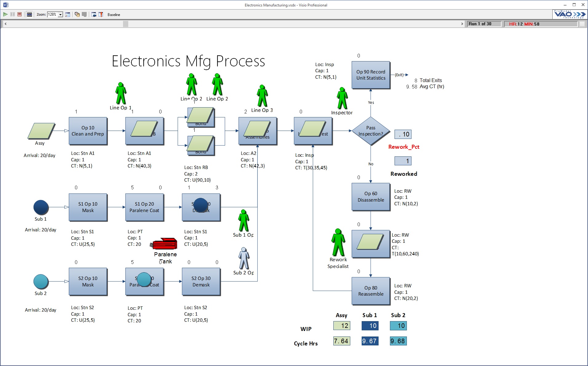Click the idle Sub 2 Op gray figure
The width and height of the screenshot is (588, 366).
244,258
